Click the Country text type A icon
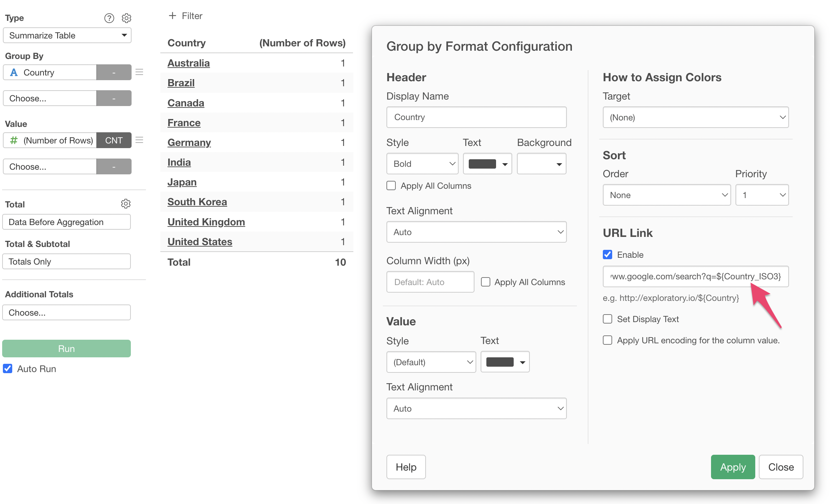 pos(14,73)
